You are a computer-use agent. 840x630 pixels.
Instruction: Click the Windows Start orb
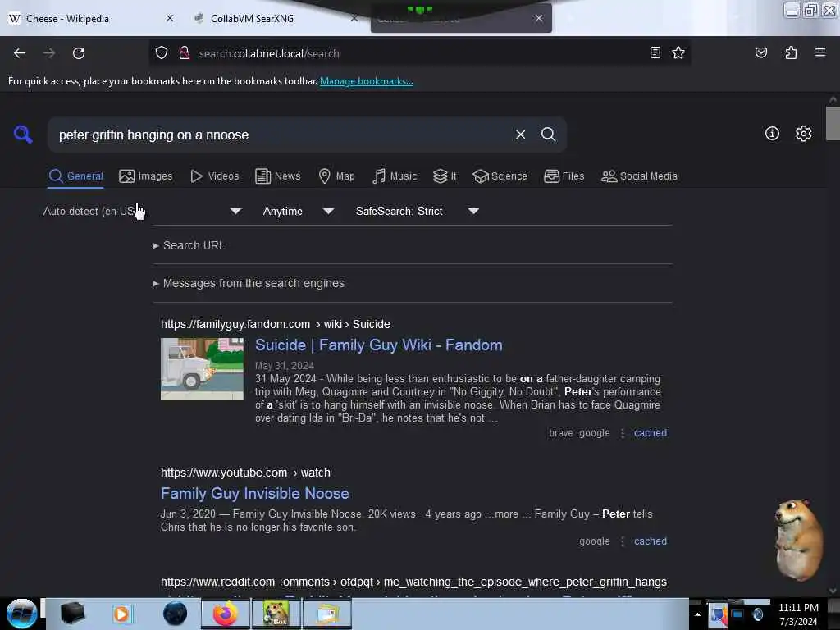[x=21, y=614]
